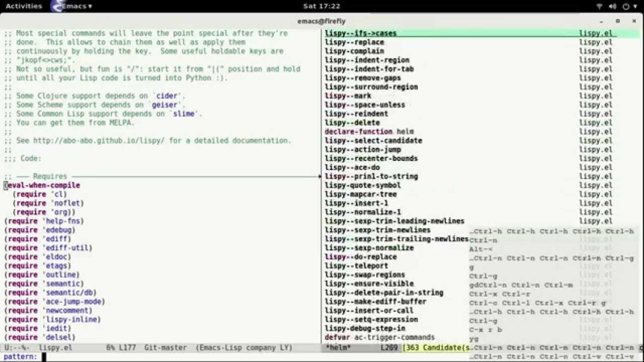Place cursor on (require 'noflet) line
The width and height of the screenshot is (644, 362).
[x=49, y=203]
